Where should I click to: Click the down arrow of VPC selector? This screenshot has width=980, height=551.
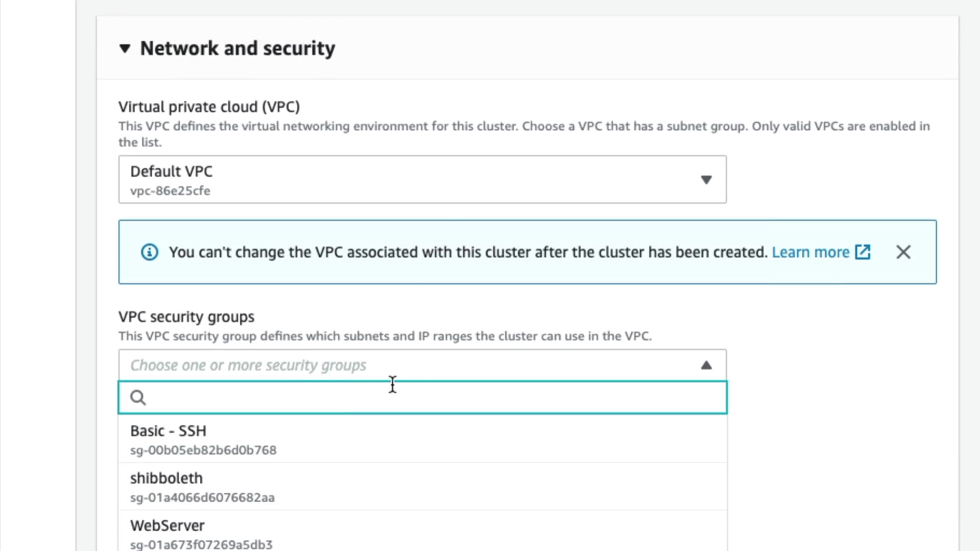[706, 180]
